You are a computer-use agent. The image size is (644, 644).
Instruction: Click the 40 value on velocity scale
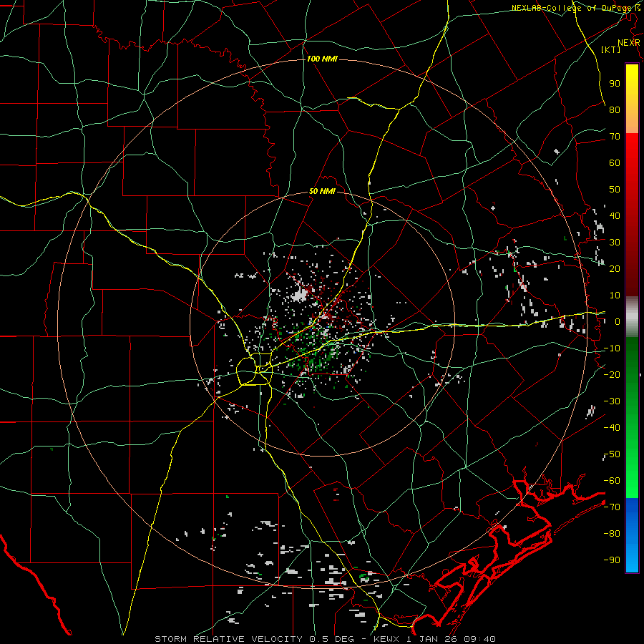[x=615, y=215]
